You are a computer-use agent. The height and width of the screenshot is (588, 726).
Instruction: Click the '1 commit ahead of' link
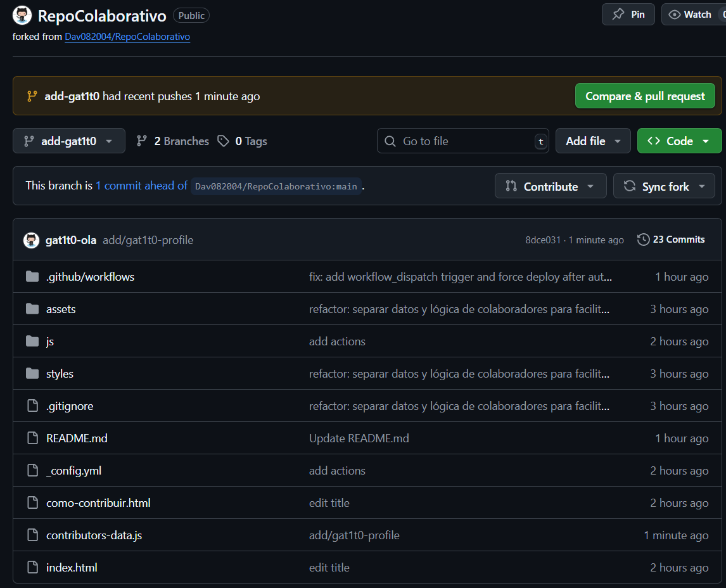coord(141,186)
